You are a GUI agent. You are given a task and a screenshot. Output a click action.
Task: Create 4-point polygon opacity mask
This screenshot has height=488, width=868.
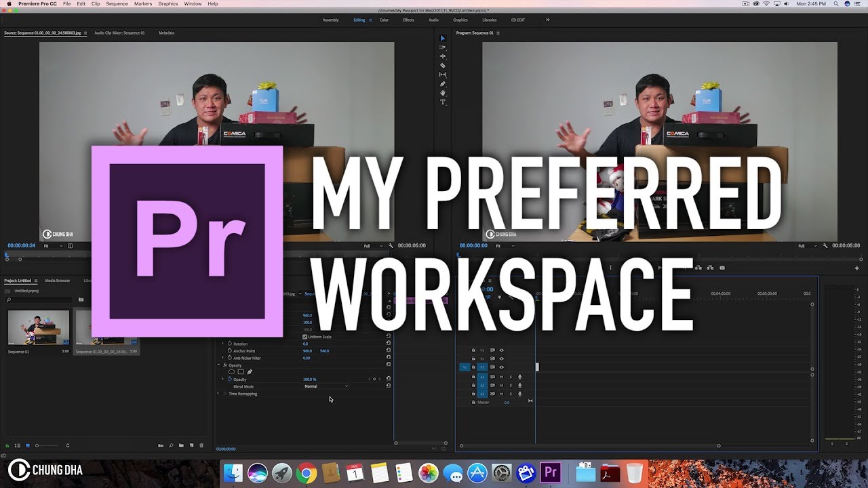tap(240, 371)
